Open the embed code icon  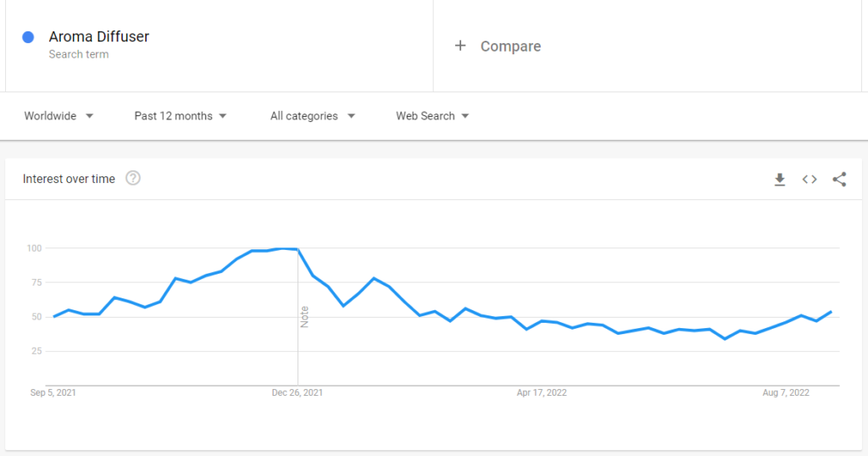pyautogui.click(x=810, y=180)
